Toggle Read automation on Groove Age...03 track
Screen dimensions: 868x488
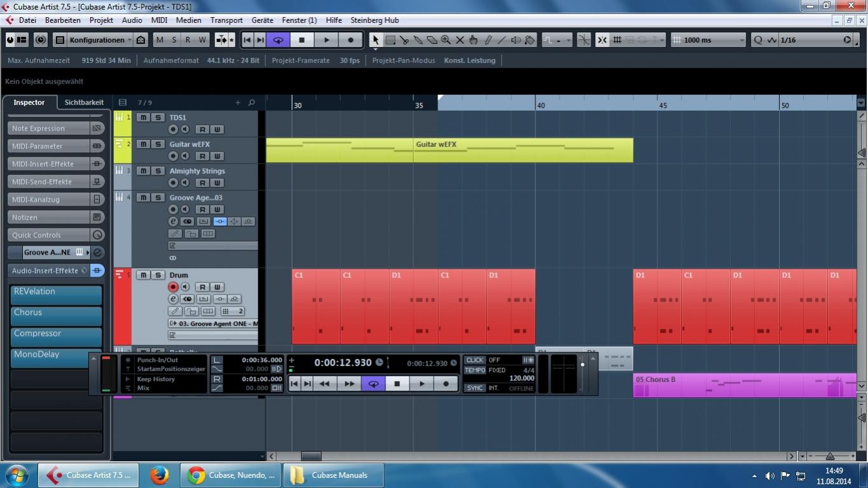(x=202, y=209)
